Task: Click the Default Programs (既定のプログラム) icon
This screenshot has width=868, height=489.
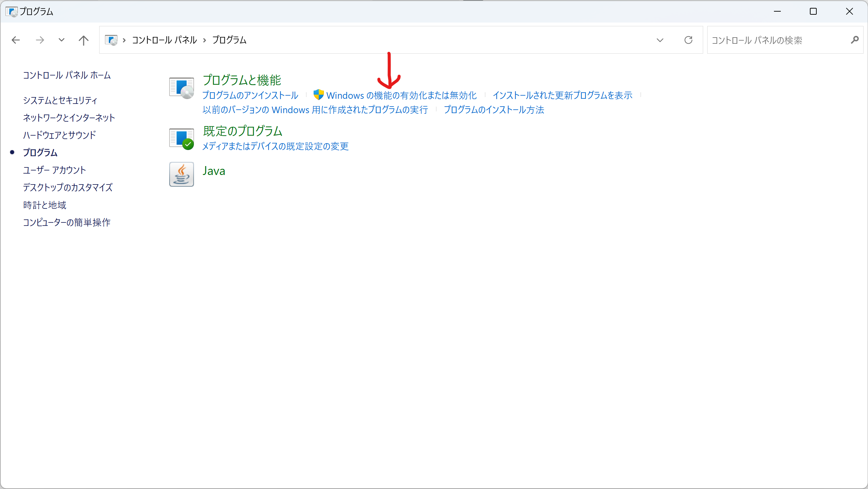Action: point(181,139)
